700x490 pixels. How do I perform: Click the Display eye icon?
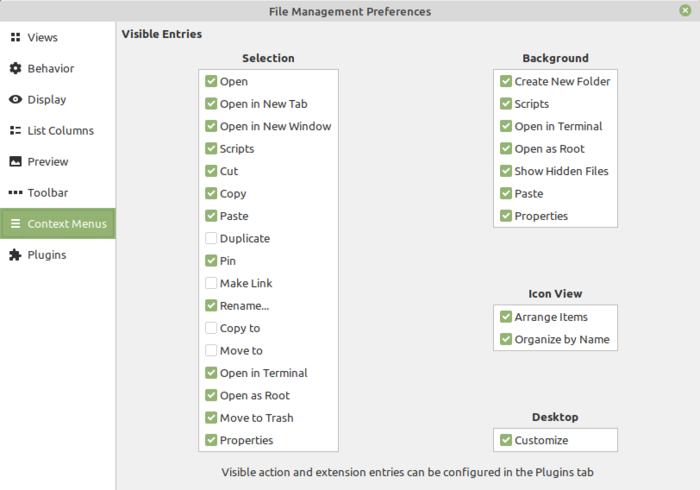(16, 100)
